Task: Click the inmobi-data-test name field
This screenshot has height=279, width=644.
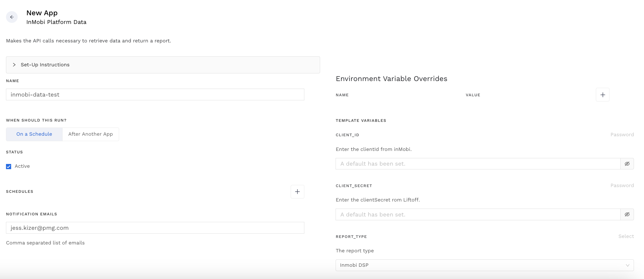Action: (155, 94)
